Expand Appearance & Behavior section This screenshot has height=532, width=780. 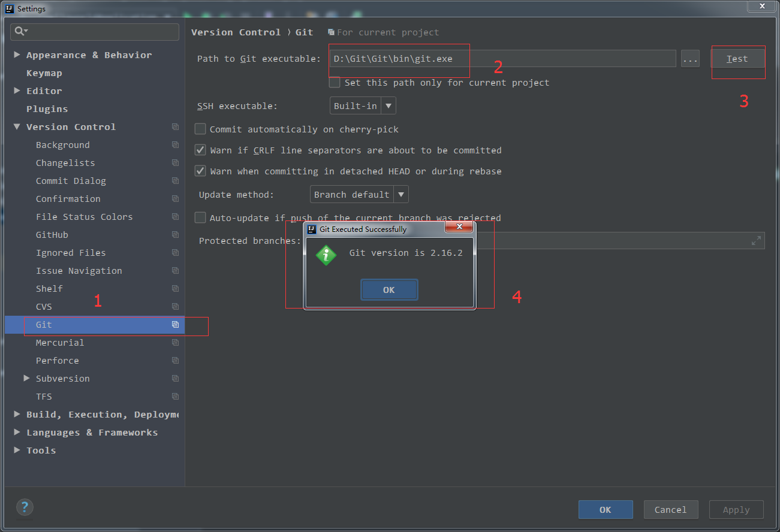[x=17, y=55]
